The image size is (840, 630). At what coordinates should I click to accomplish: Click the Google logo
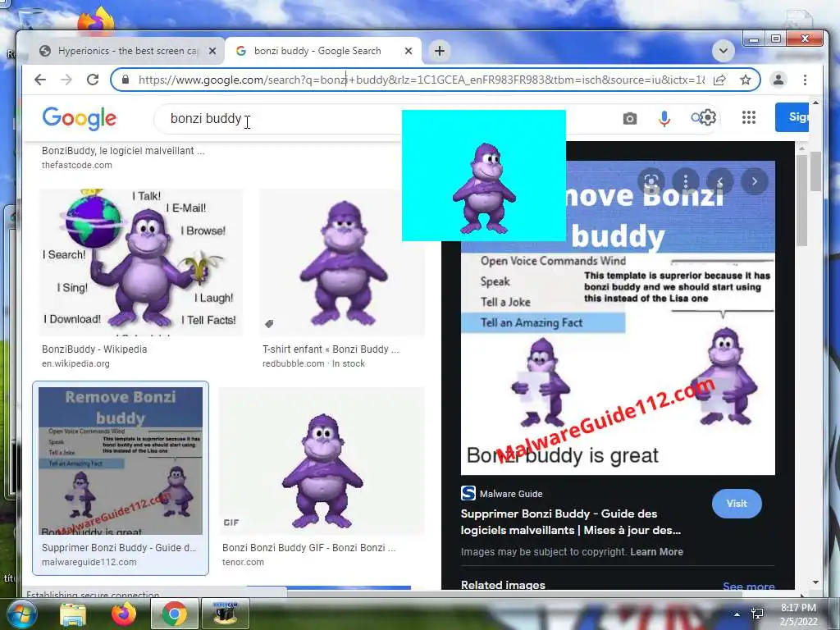(x=80, y=118)
